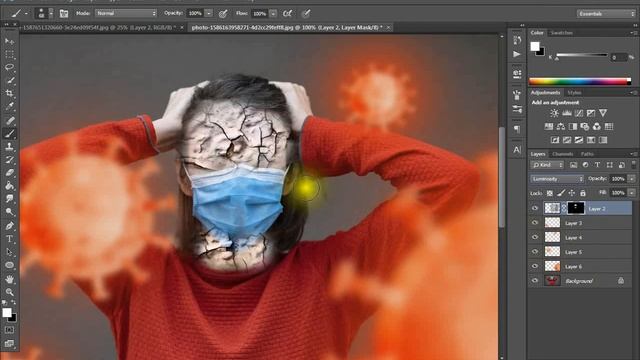Switch to the Paths tab
640x360 pixels.
pyautogui.click(x=587, y=154)
